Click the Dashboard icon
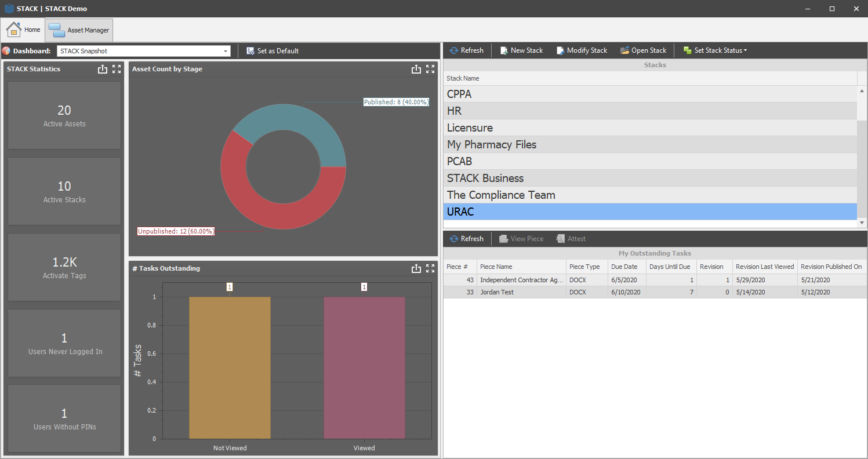Screen dimensions: 868x459 [6, 51]
